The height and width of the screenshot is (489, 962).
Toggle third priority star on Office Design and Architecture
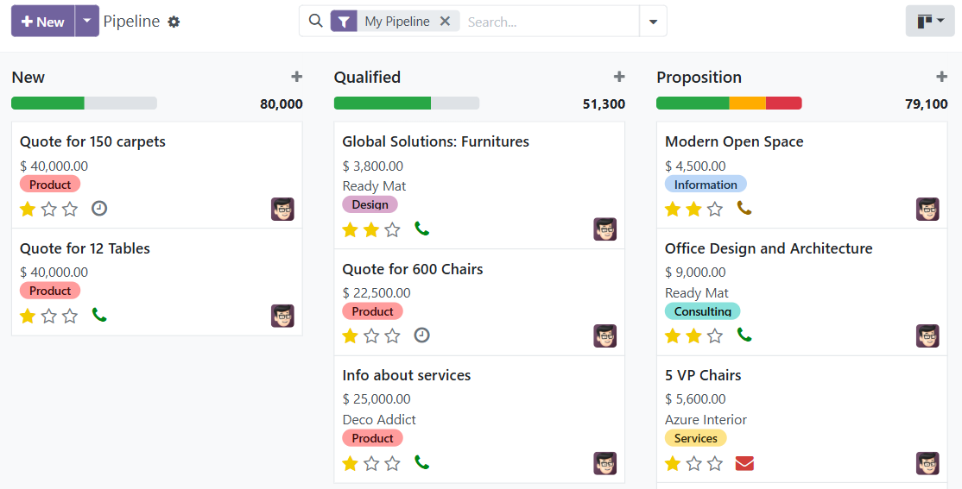tap(715, 336)
